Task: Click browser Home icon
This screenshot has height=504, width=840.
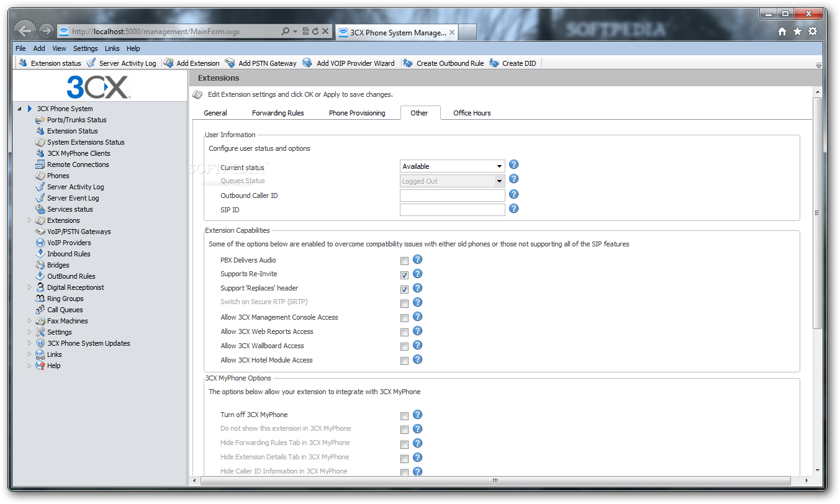Action: [x=782, y=32]
